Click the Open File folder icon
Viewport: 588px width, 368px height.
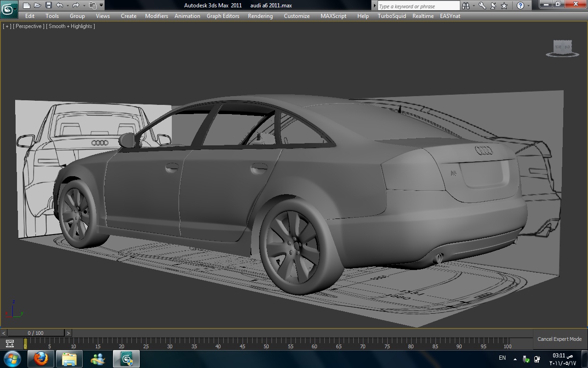click(37, 6)
